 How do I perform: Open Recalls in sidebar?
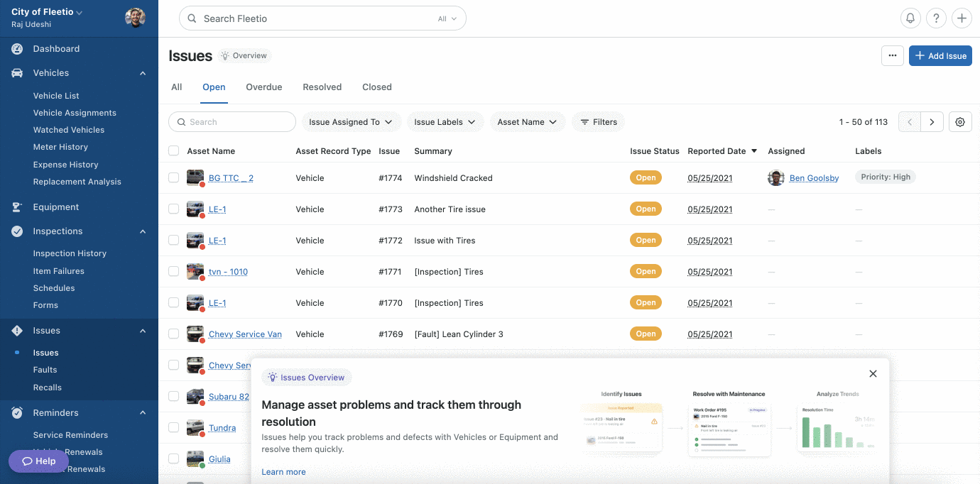tap(48, 387)
